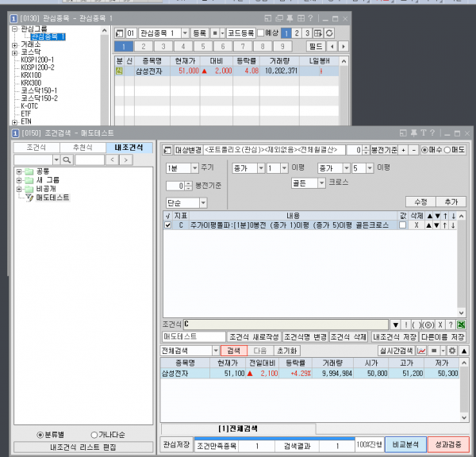Click the field scroll left arrow next to 필드
The width and height of the screenshot is (476, 457).
[332, 47]
